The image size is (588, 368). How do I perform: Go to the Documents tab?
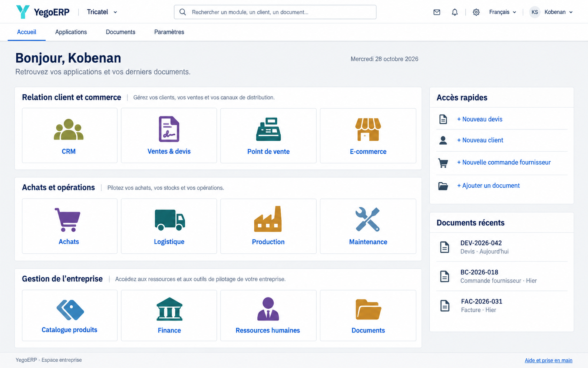click(120, 32)
